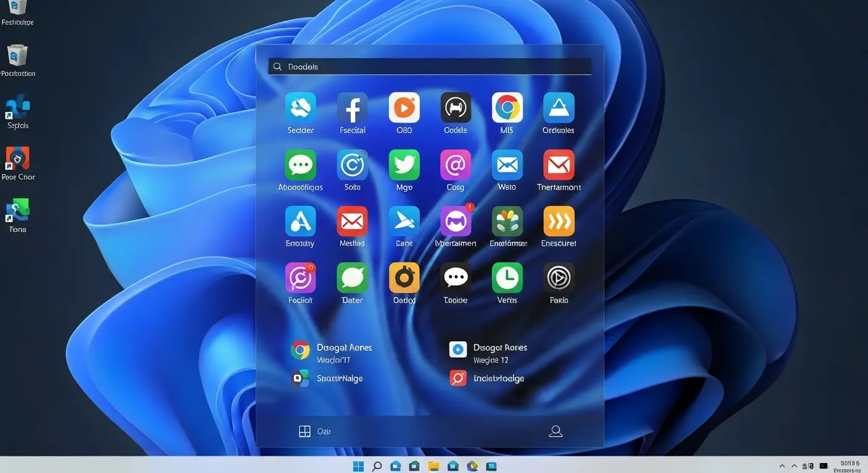The width and height of the screenshot is (868, 473).
Task: Open the red envelope app in the second row
Action: 559,164
